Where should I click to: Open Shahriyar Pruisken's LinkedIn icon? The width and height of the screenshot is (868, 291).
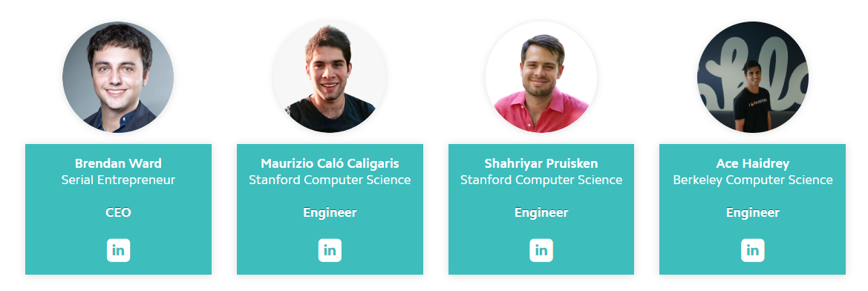(541, 250)
